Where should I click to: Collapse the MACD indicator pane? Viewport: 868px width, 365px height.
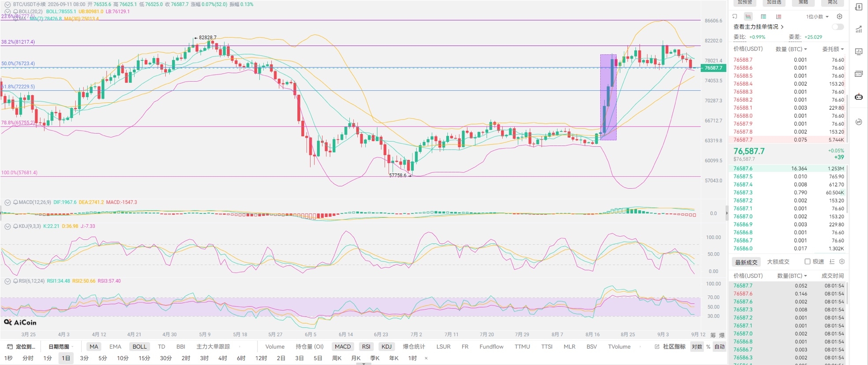pyautogui.click(x=7, y=202)
